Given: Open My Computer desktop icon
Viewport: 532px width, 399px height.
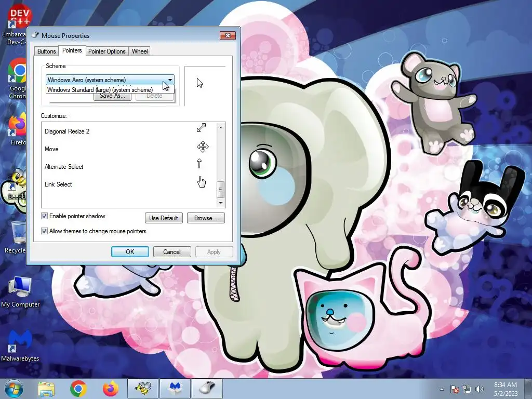Looking at the screenshot, I should point(20,292).
